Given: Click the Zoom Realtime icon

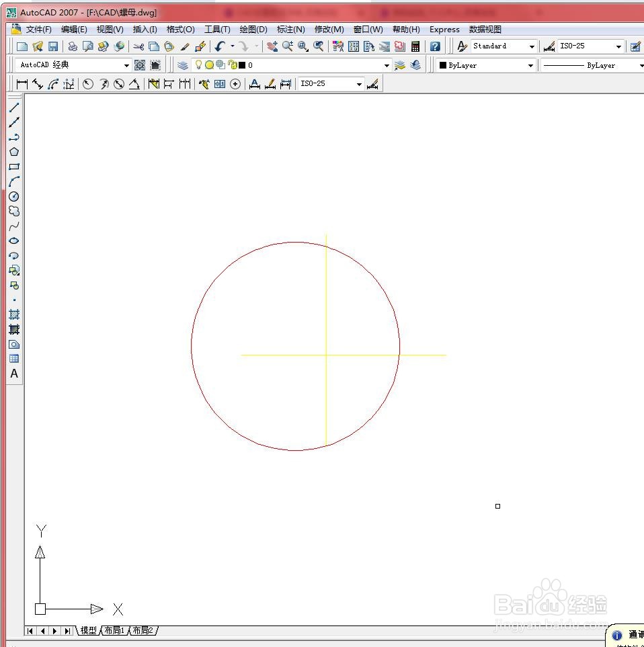Looking at the screenshot, I should (288, 46).
